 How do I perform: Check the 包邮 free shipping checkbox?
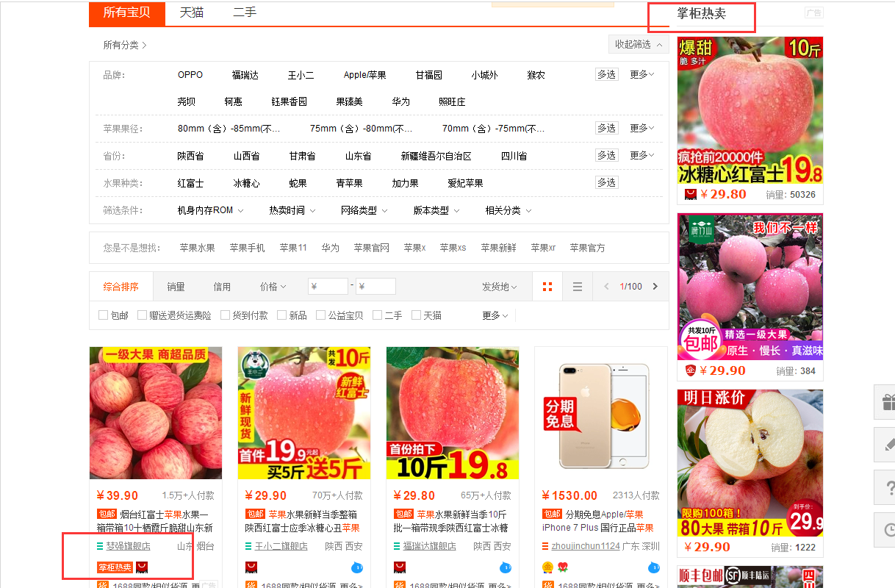(x=104, y=315)
